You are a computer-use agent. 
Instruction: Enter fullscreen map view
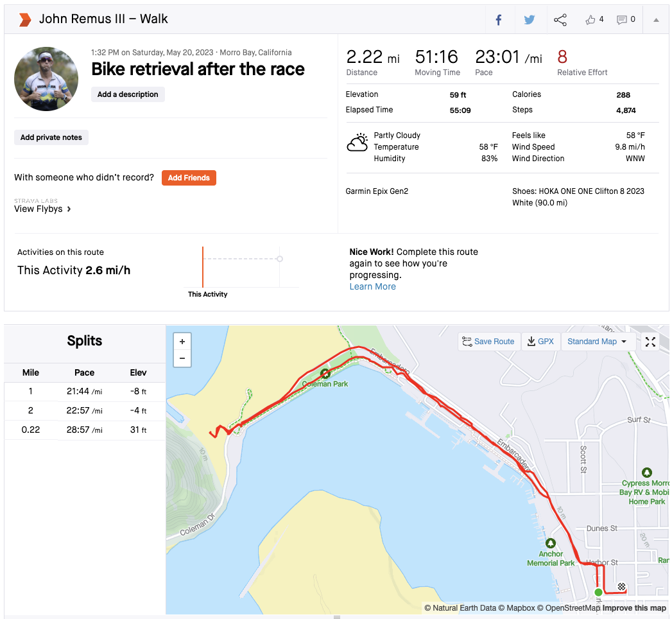[650, 342]
